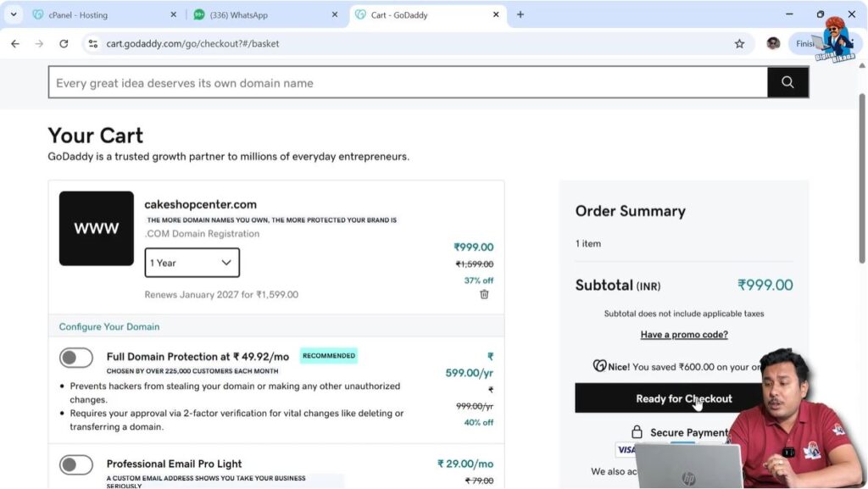The width and height of the screenshot is (868, 489).
Task: Click the domain search magnifier button
Action: (x=787, y=82)
